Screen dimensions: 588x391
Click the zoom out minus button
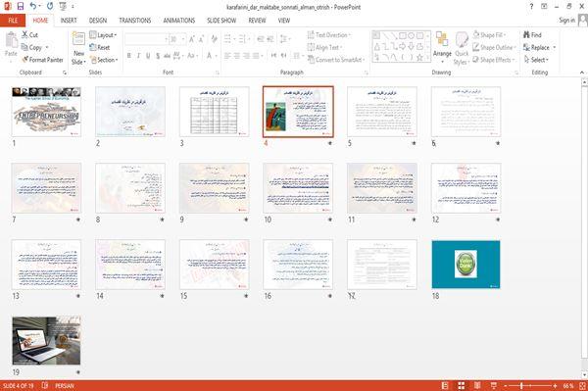click(506, 385)
